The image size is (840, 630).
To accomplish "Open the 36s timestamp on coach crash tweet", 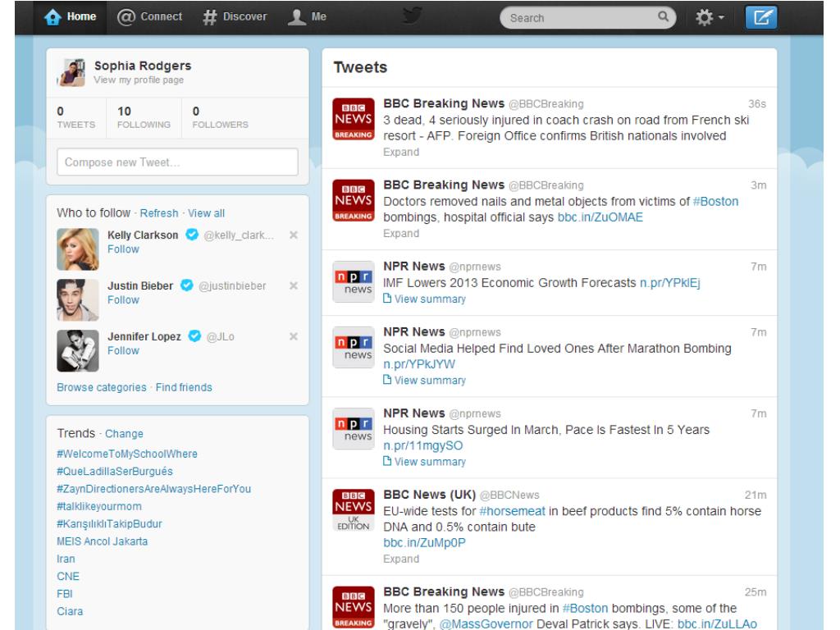I will [x=757, y=104].
